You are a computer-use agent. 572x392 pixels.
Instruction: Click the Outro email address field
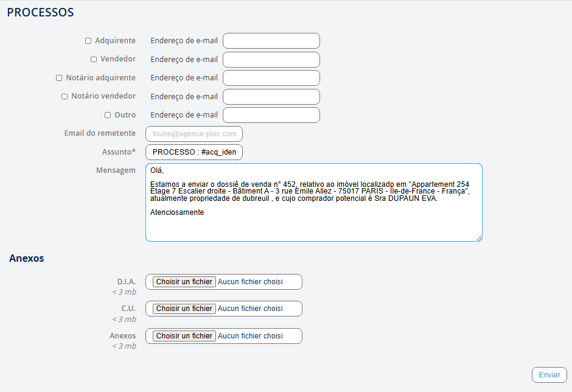click(x=271, y=115)
